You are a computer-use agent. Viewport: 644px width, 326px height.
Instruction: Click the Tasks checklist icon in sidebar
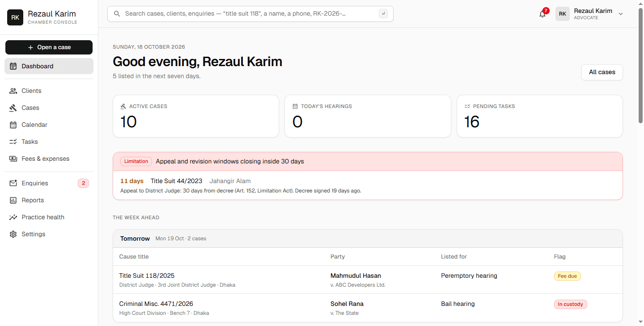13,142
